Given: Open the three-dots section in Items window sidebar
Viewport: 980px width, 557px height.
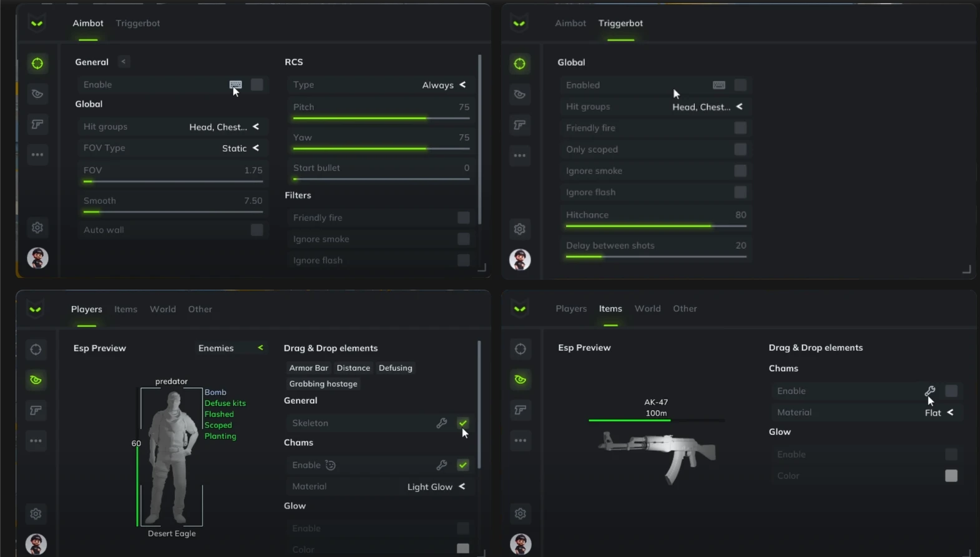Looking at the screenshot, I should pyautogui.click(x=521, y=440).
